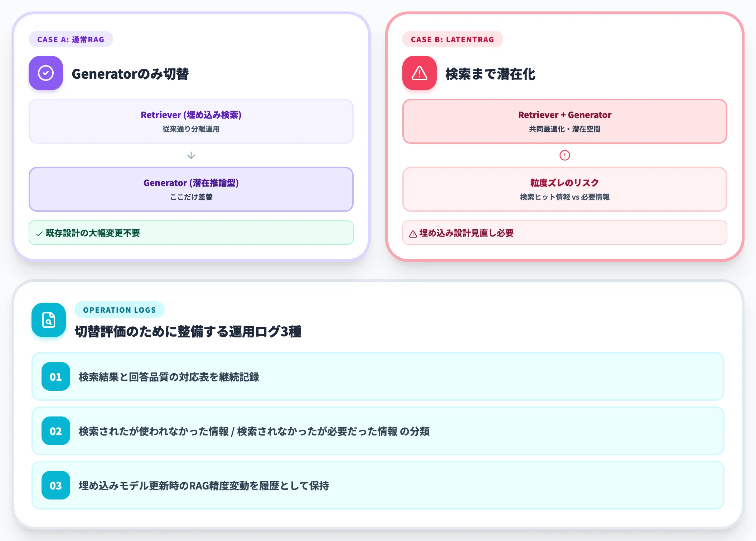Click the 従来通り分離運用 subtitle
756x541 pixels.
(191, 129)
